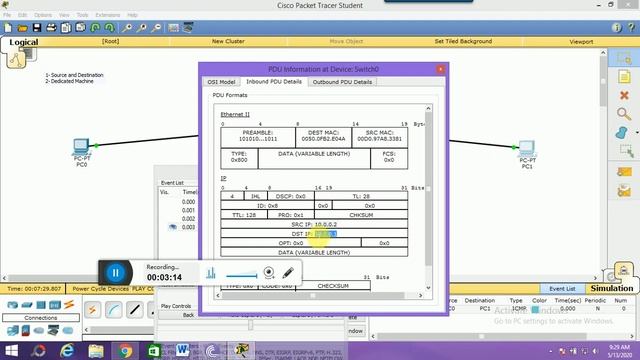This screenshot has width=640, height=360.
Task: Open the Windows Start button
Action: pos(11,351)
